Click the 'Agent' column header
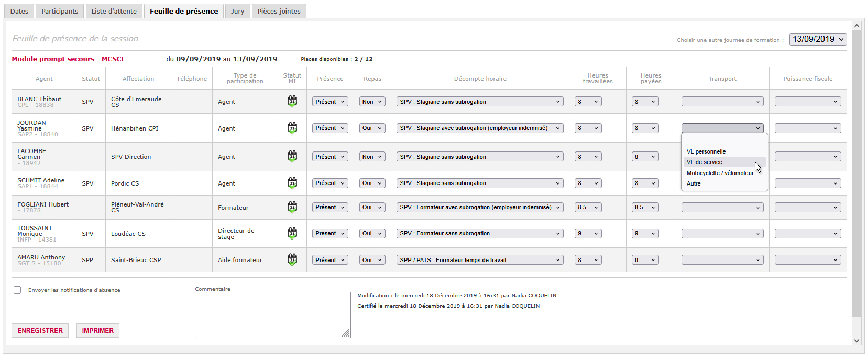 click(x=44, y=79)
